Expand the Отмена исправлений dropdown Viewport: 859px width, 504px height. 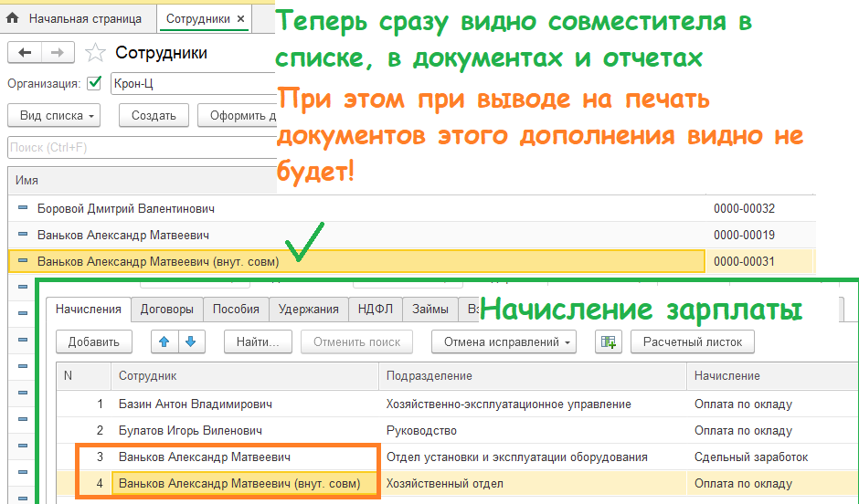[x=504, y=341]
